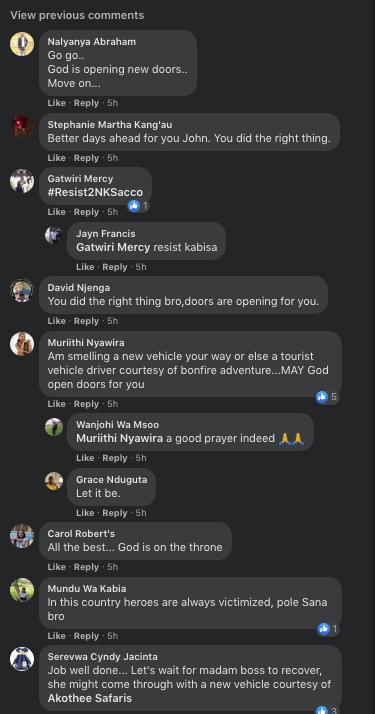
Task: Reply to Stephanie Martha Kang'au's comment
Action: (86, 158)
